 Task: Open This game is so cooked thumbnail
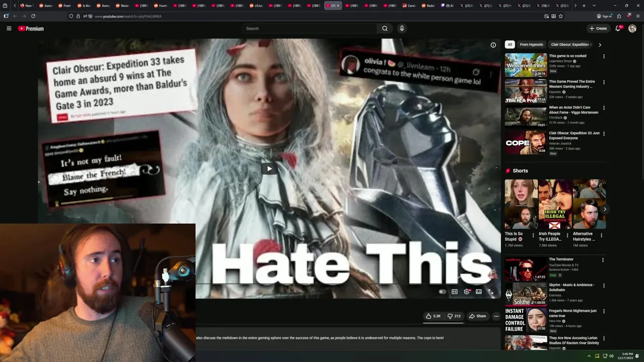tap(526, 65)
